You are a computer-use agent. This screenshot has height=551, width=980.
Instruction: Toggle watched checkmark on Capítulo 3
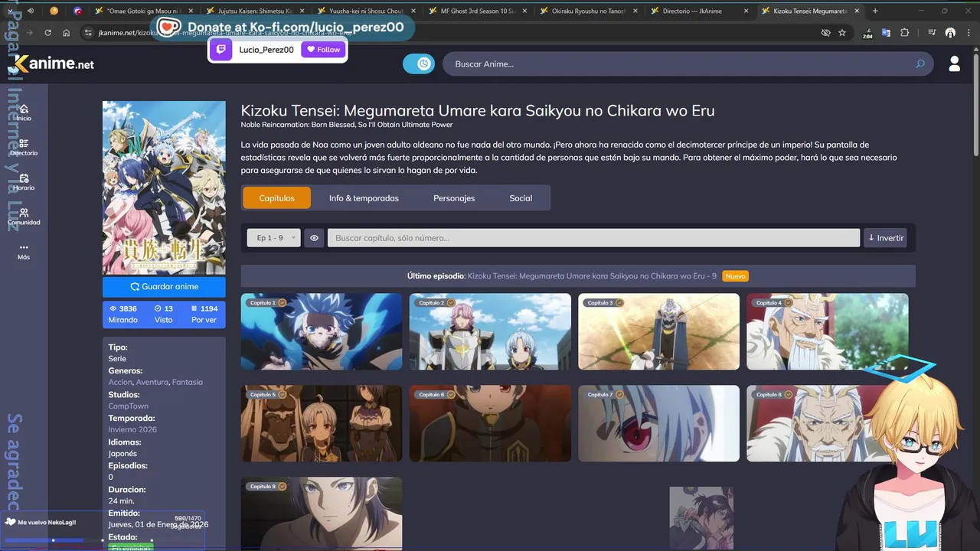coord(619,303)
